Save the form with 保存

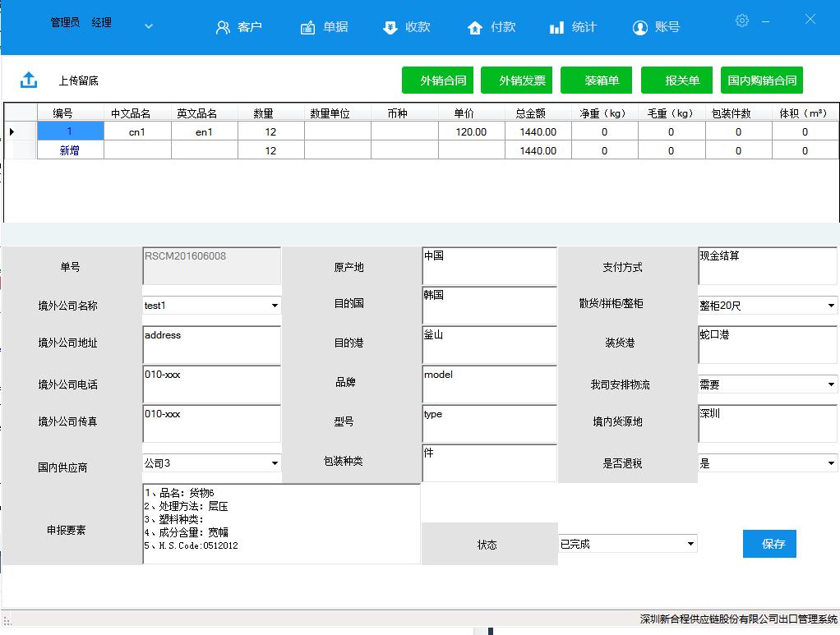[769, 544]
